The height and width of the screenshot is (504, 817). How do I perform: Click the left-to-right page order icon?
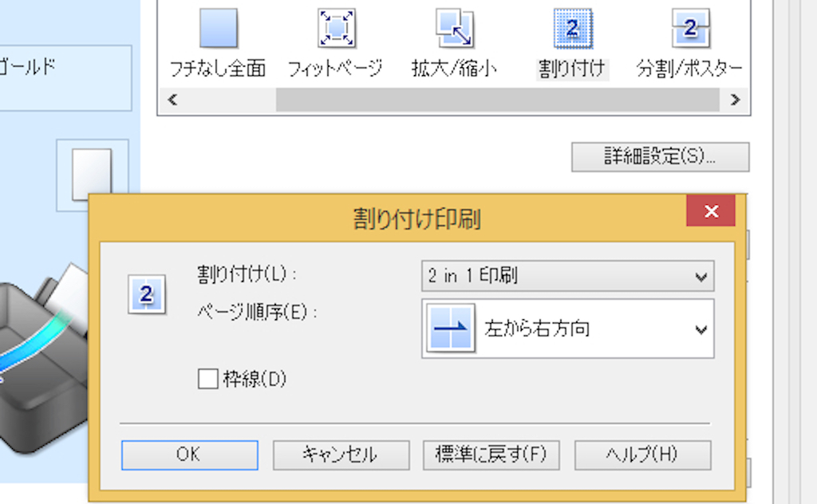(451, 328)
